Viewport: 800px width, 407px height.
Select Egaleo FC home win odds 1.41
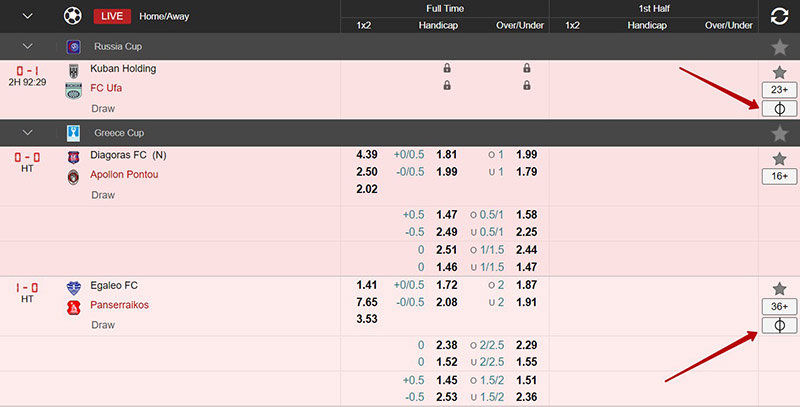pyautogui.click(x=366, y=286)
